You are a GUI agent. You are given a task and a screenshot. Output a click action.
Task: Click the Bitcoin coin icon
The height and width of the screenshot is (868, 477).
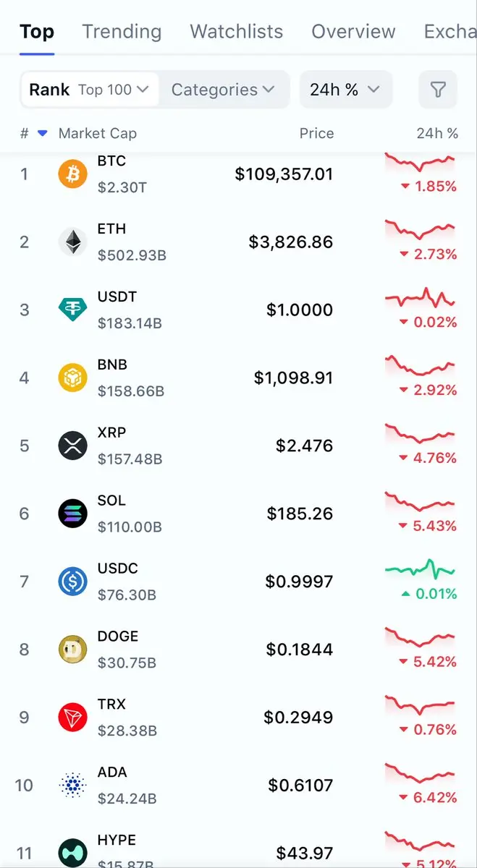click(x=72, y=174)
